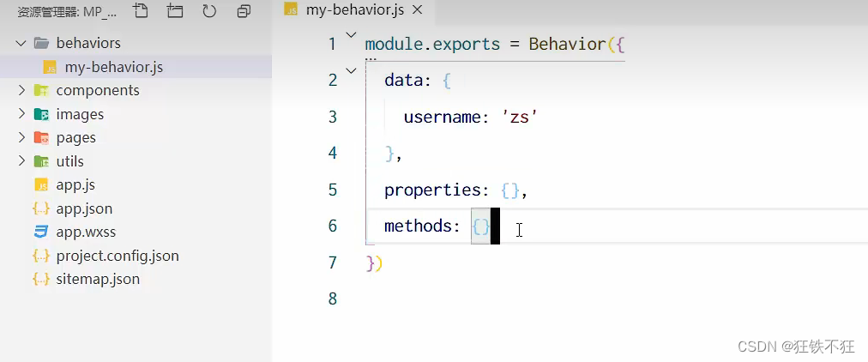
Task: Select my-behavior.js in the behaviors folder
Action: (x=114, y=67)
